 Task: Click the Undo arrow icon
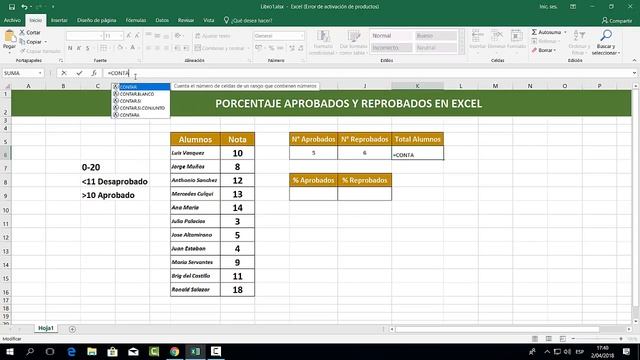click(x=24, y=7)
